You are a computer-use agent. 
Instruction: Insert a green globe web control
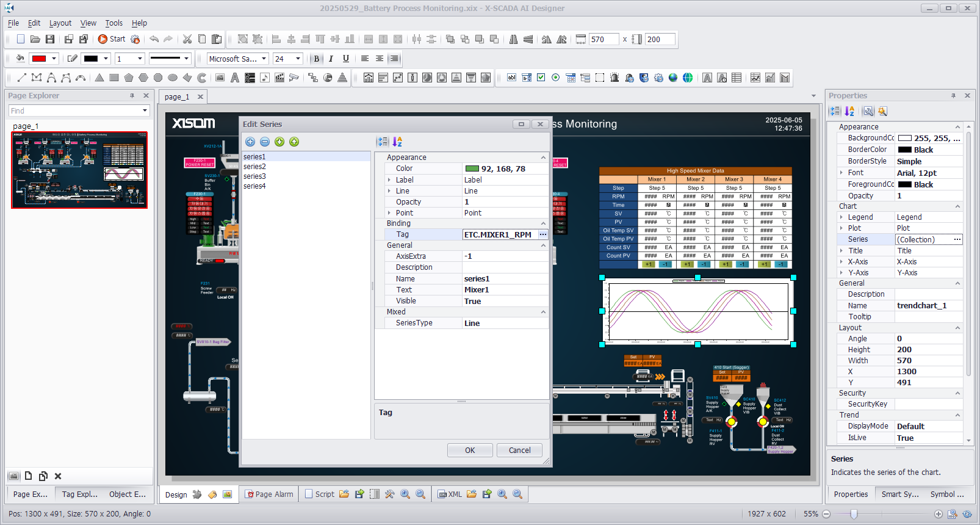688,78
